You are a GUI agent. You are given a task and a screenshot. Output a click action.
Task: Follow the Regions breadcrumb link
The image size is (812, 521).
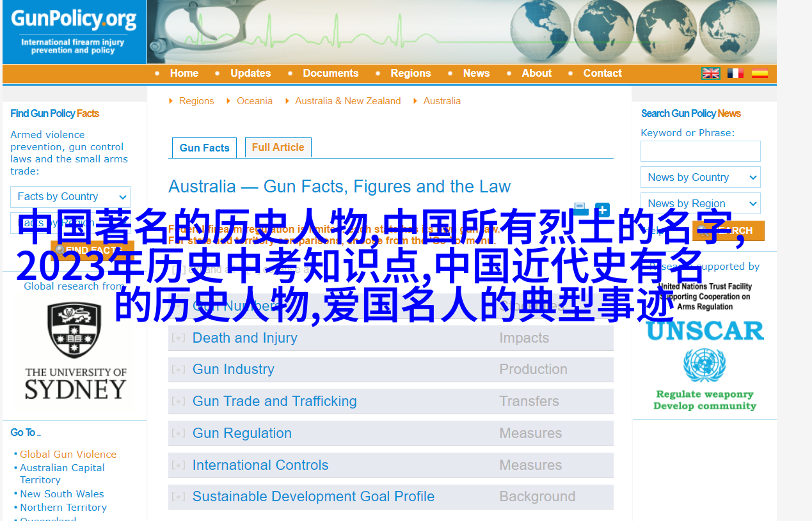click(x=196, y=101)
